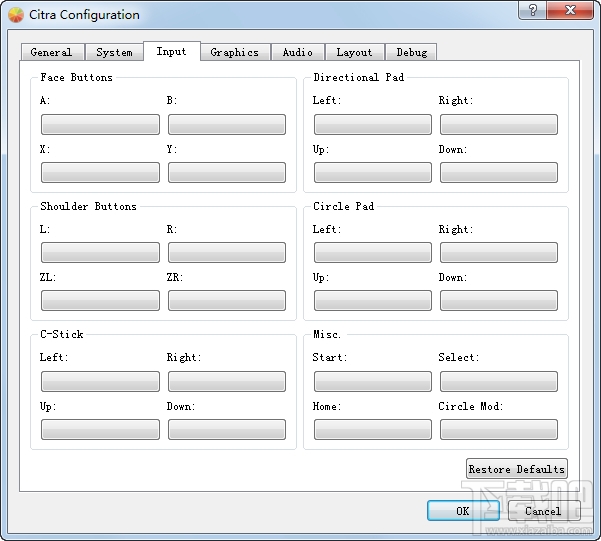Screen dimensions: 601x541
Task: Switch to the General tab
Action: 52,52
